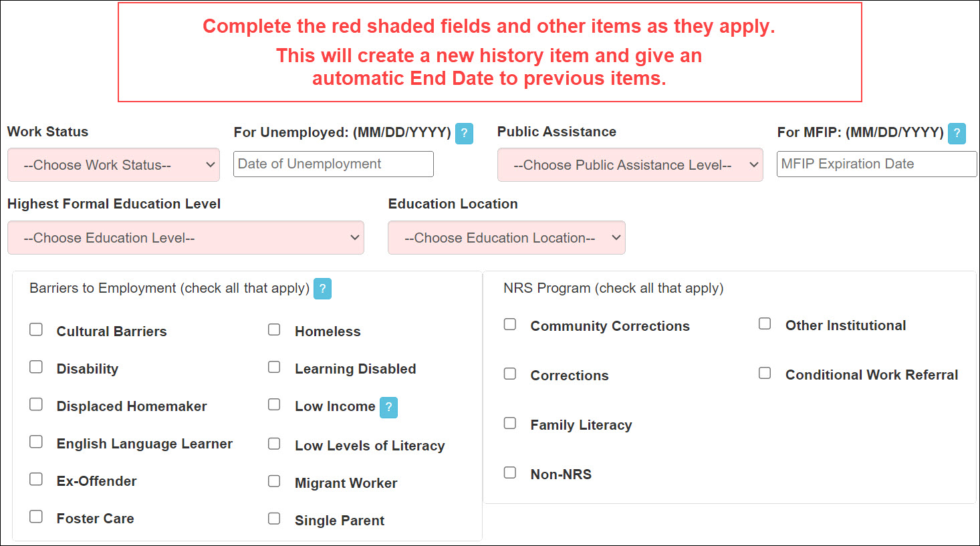Enable Conditional Work Referral checkbox
The height and width of the screenshot is (546, 980).
coord(765,373)
